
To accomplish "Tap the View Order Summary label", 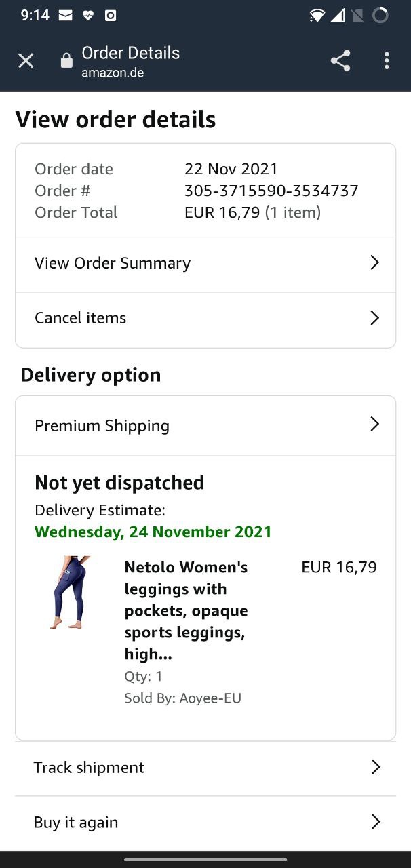I will point(113,263).
